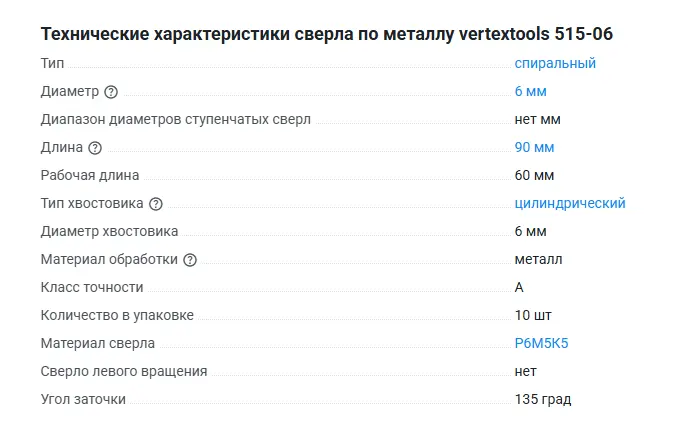Open the спиральный type link
Viewport: 673px width, 435px height.
coord(555,63)
